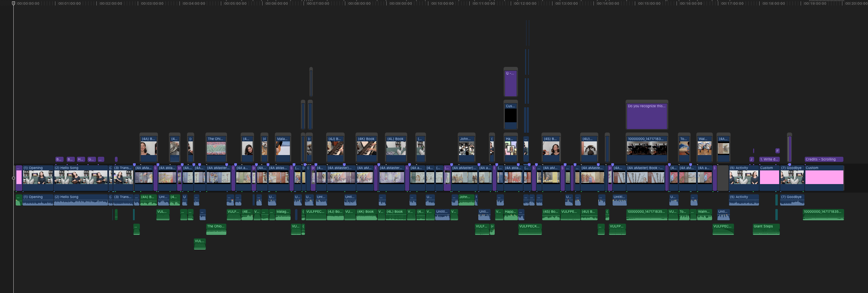Select the (3) Trans... audio waveform clip
This screenshot has height=293, width=868.
123,200
